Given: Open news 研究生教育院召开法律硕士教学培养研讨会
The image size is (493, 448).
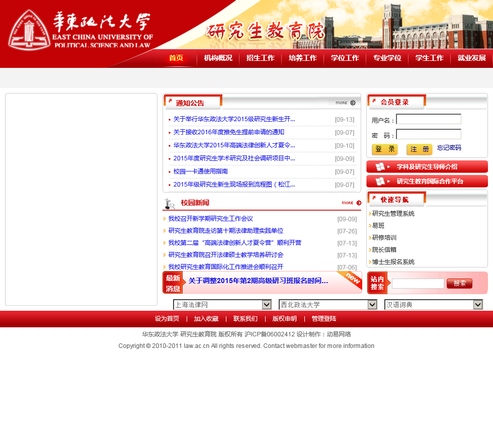Looking at the screenshot, I should click(x=226, y=255).
